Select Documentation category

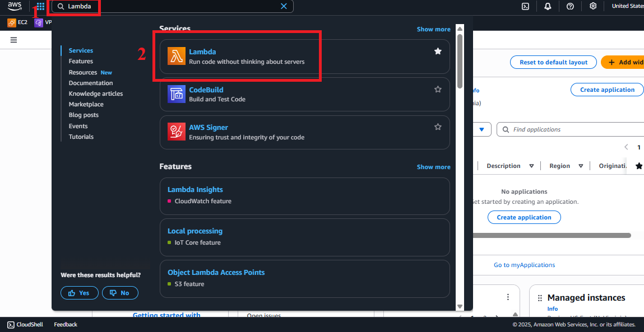click(91, 83)
